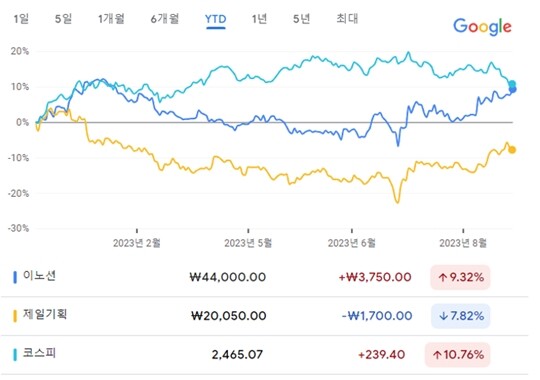Select the 1일 time range tab
This screenshot has height=380, width=540.
tap(21, 19)
